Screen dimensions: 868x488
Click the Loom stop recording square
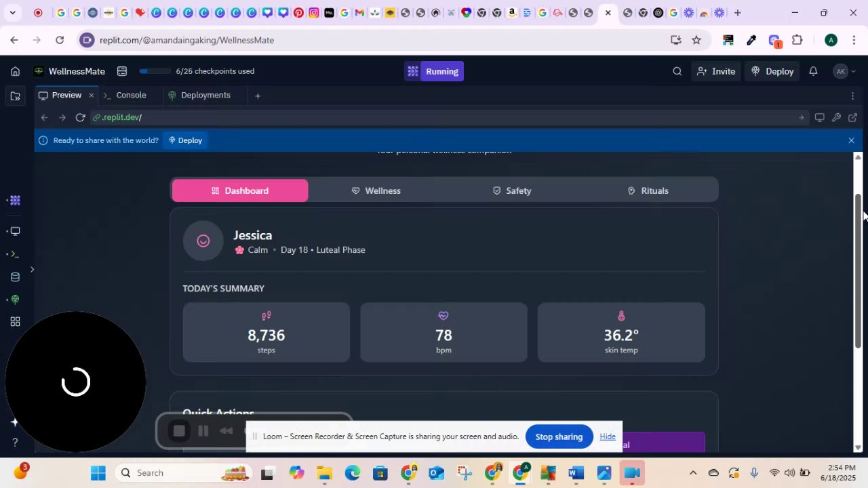pyautogui.click(x=179, y=431)
